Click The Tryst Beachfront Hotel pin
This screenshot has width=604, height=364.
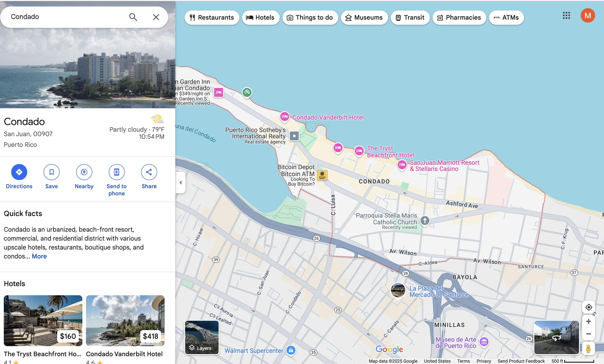(359, 151)
